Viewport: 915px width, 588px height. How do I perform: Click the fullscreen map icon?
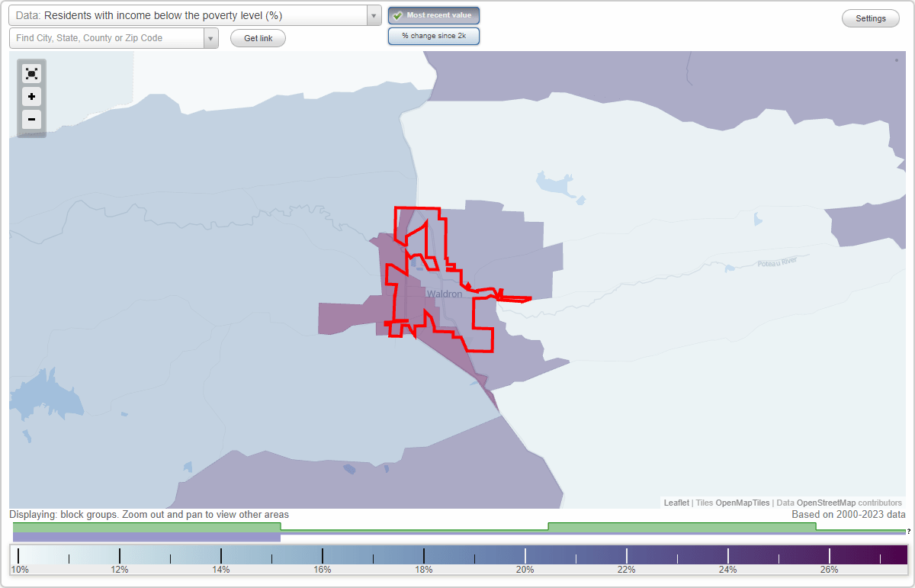31,73
